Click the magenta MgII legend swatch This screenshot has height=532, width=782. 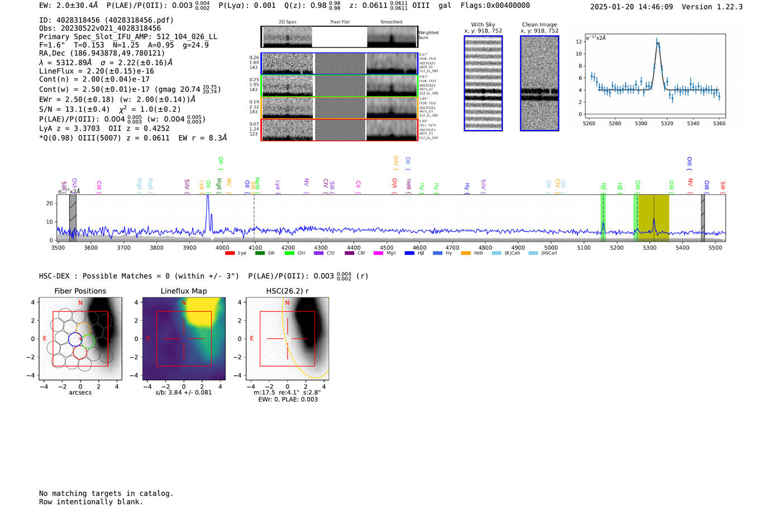coord(379,253)
